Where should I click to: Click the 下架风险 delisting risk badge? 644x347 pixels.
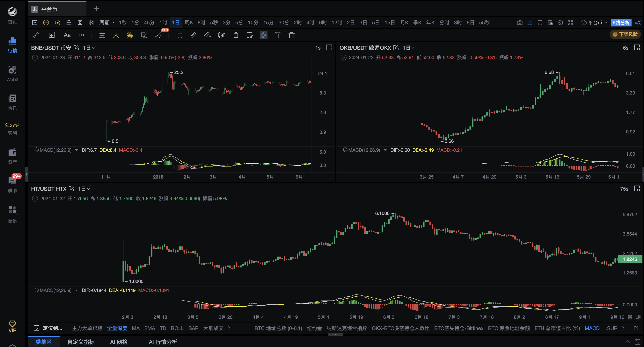[626, 34]
